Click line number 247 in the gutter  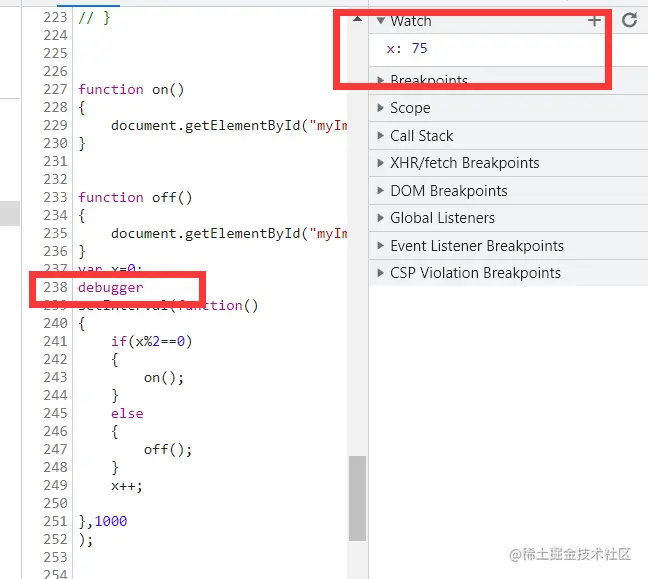(x=55, y=449)
